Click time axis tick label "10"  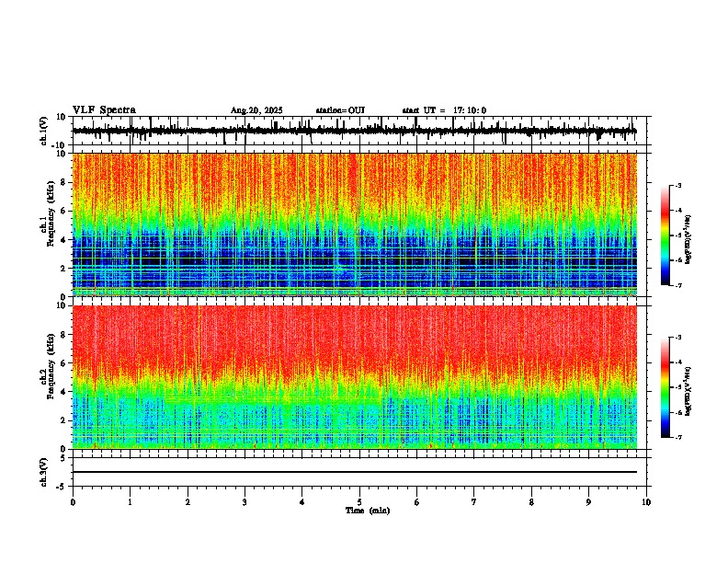(x=646, y=502)
